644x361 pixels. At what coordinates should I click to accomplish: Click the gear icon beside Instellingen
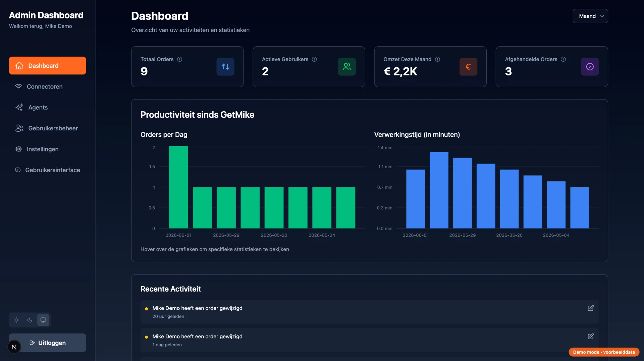click(18, 149)
